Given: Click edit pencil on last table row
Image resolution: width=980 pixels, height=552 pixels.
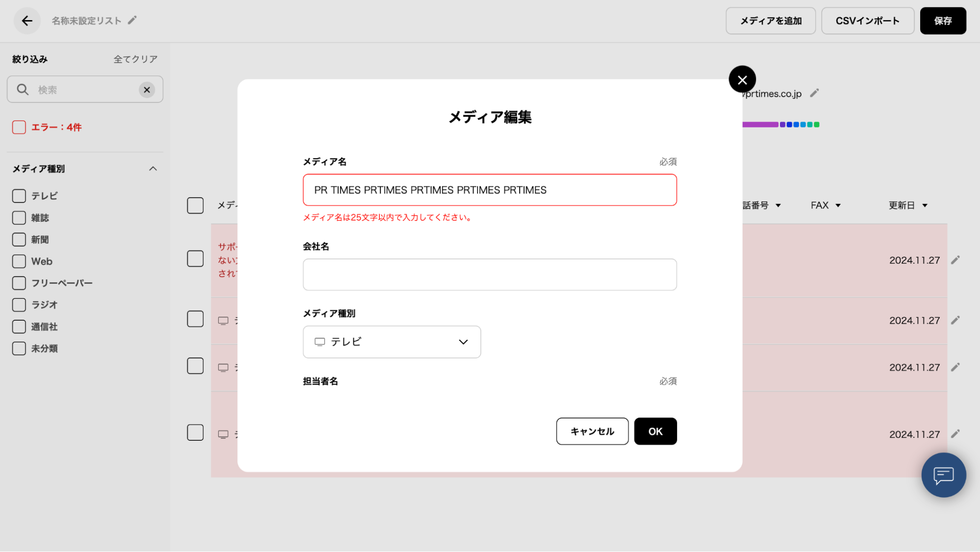Looking at the screenshot, I should [x=955, y=434].
